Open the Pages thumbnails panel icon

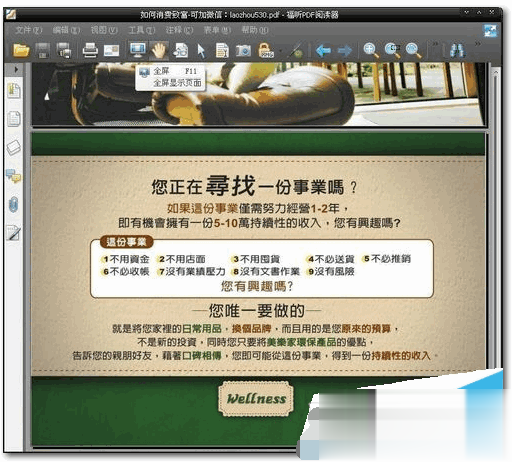pos(14,119)
